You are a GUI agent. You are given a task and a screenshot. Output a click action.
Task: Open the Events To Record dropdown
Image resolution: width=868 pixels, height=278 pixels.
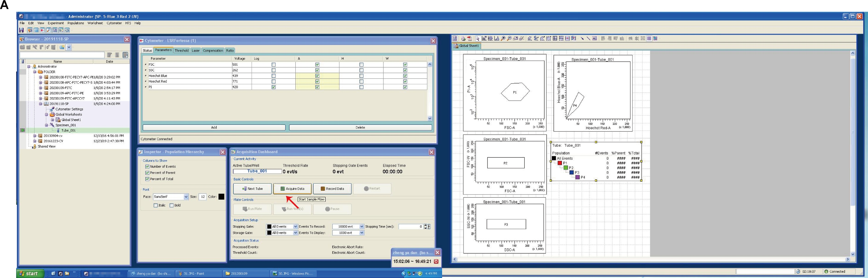(x=362, y=227)
